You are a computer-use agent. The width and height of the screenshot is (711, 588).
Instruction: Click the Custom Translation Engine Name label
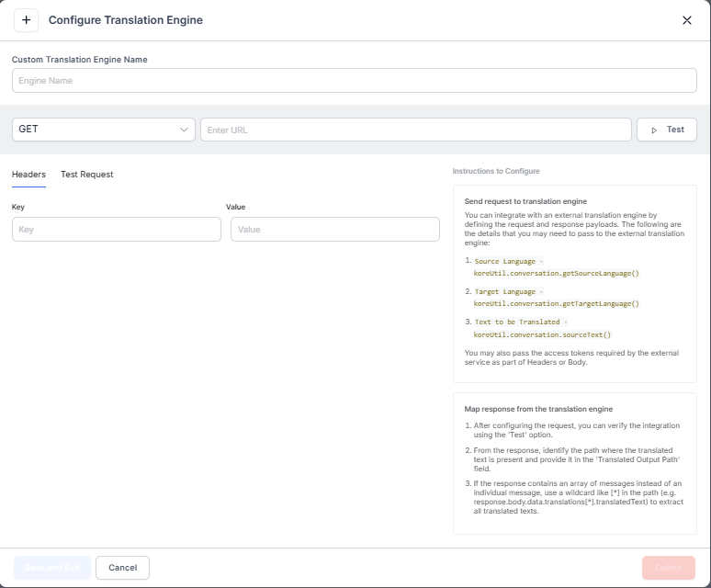(80, 60)
